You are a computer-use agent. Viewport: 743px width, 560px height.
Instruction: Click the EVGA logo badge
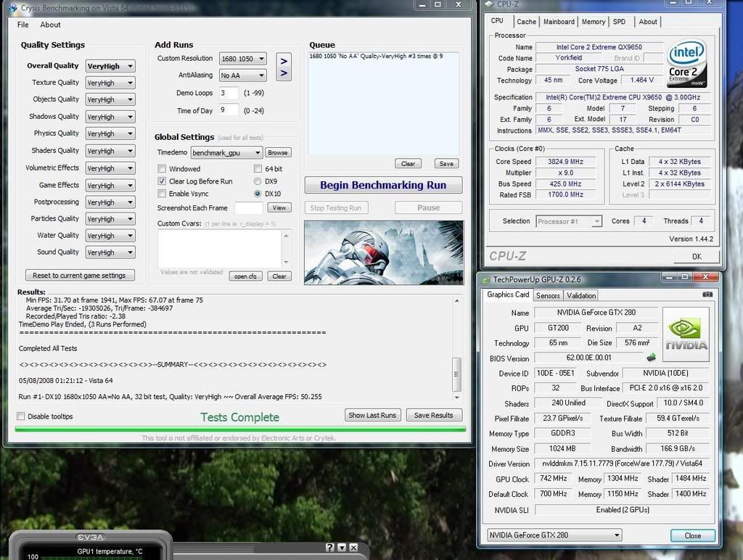tap(91, 538)
